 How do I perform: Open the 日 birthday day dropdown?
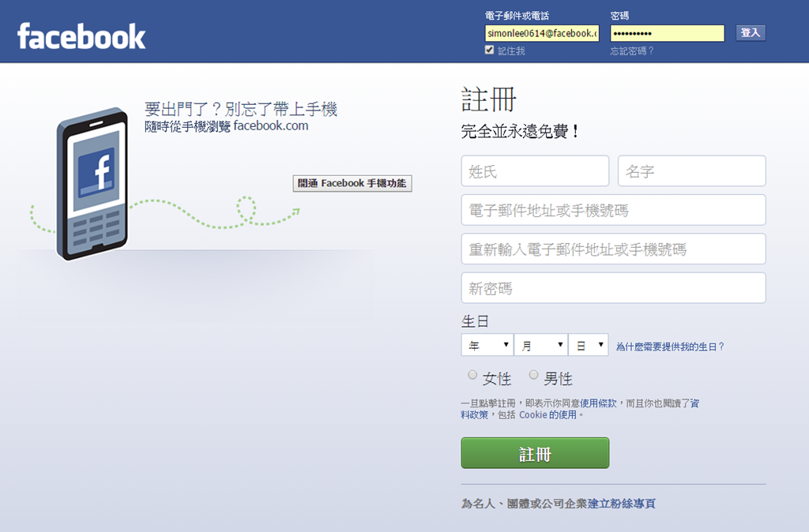[588, 345]
